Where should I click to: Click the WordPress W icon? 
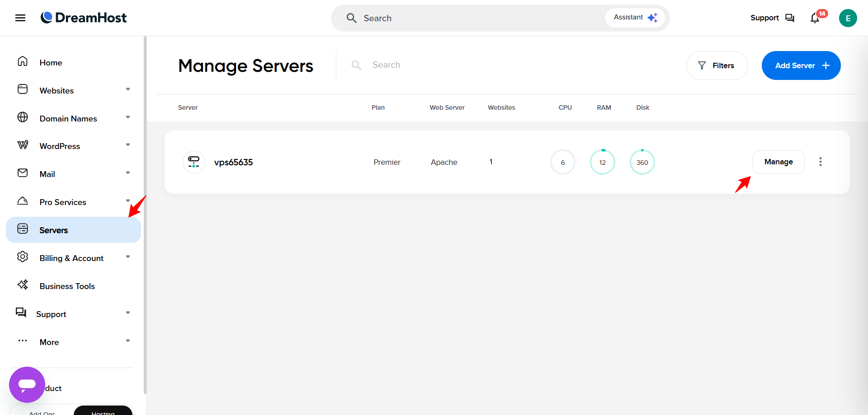23,145
